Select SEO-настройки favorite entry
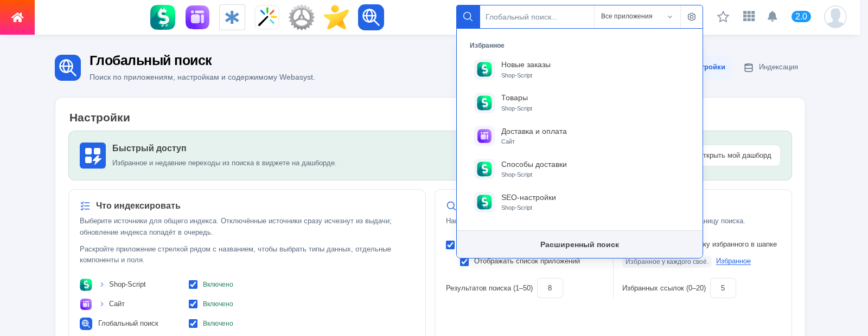The width and height of the screenshot is (868, 336). pos(579,202)
